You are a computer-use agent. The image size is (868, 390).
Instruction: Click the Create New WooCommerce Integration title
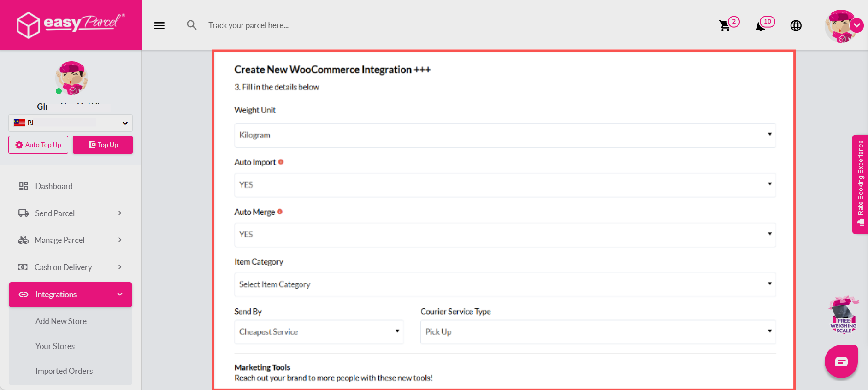coord(332,70)
